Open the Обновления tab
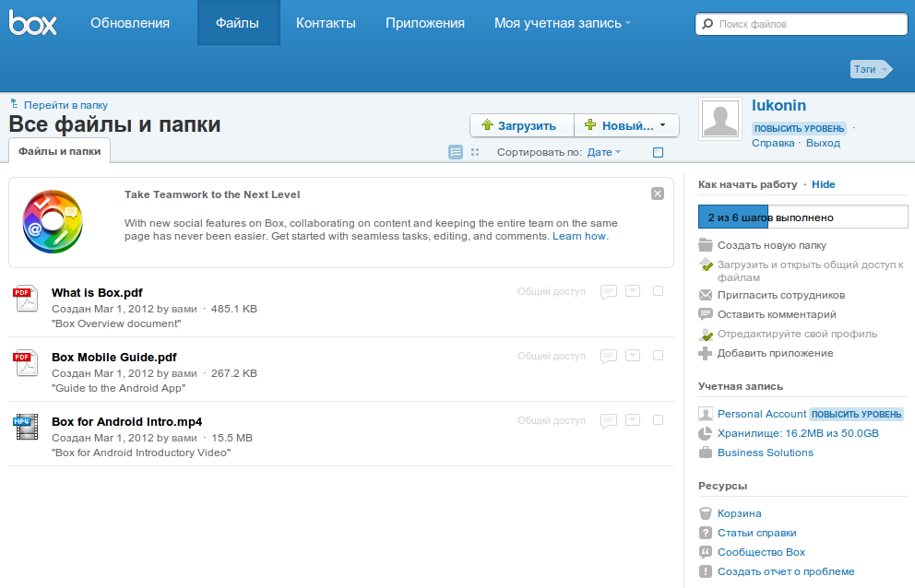 pyautogui.click(x=130, y=23)
